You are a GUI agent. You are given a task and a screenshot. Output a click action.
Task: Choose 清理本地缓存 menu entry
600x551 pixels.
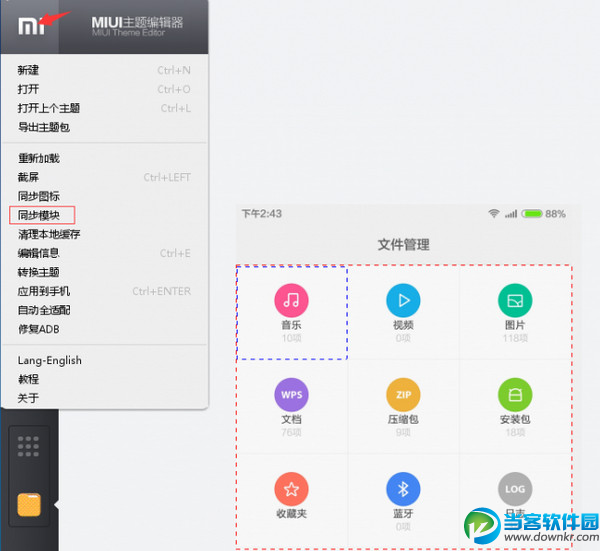49,234
